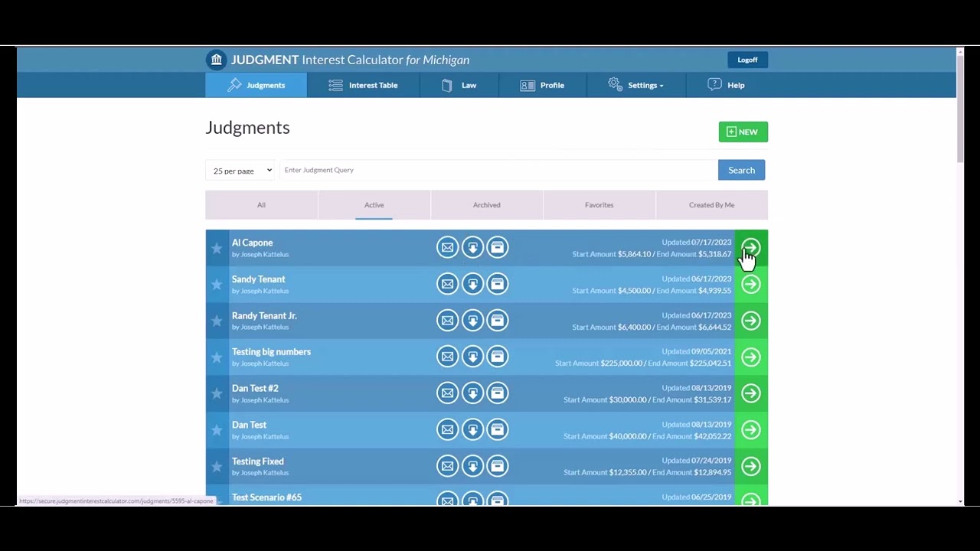This screenshot has height=551, width=980.
Task: Download the Al Capone judgment
Action: pos(472,247)
